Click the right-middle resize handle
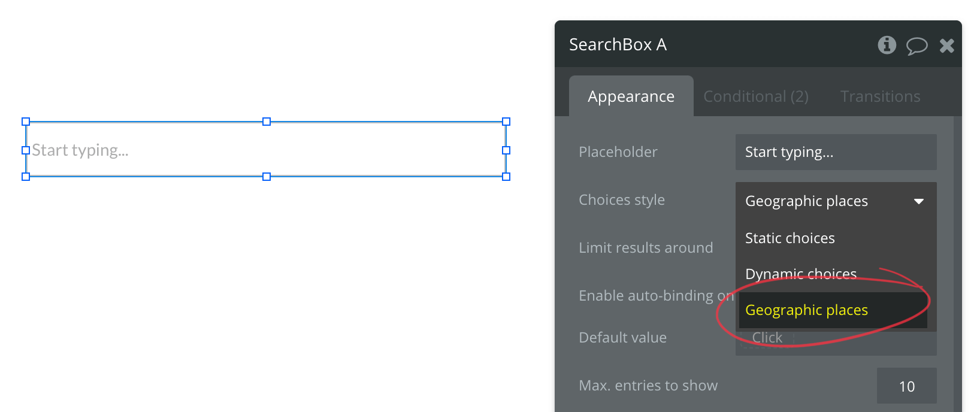980x412 pixels. coord(506,150)
